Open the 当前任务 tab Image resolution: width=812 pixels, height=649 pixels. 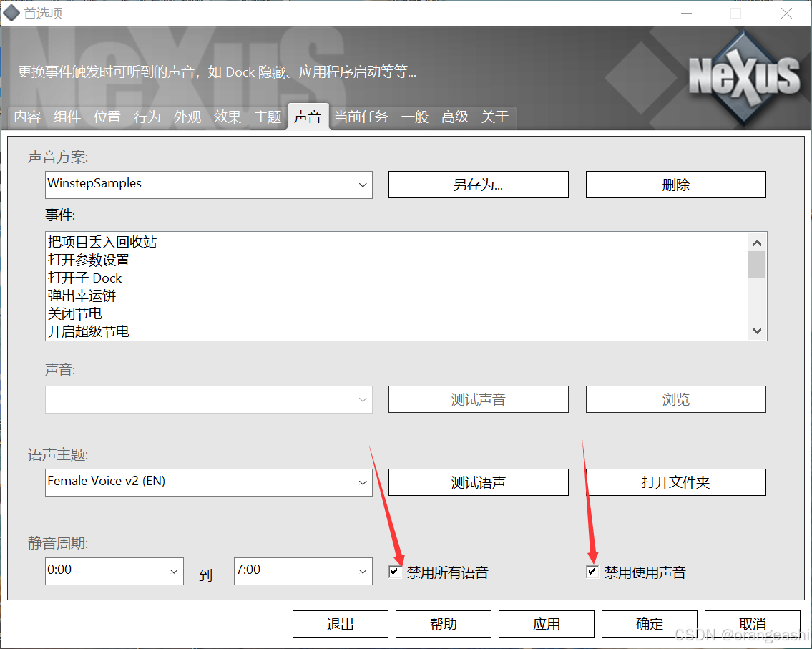[x=361, y=117]
